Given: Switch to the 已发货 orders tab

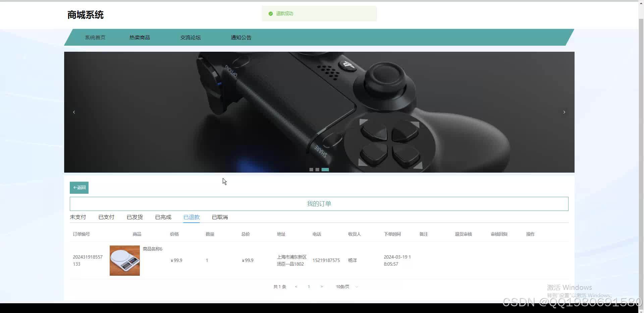Looking at the screenshot, I should pyautogui.click(x=135, y=217).
